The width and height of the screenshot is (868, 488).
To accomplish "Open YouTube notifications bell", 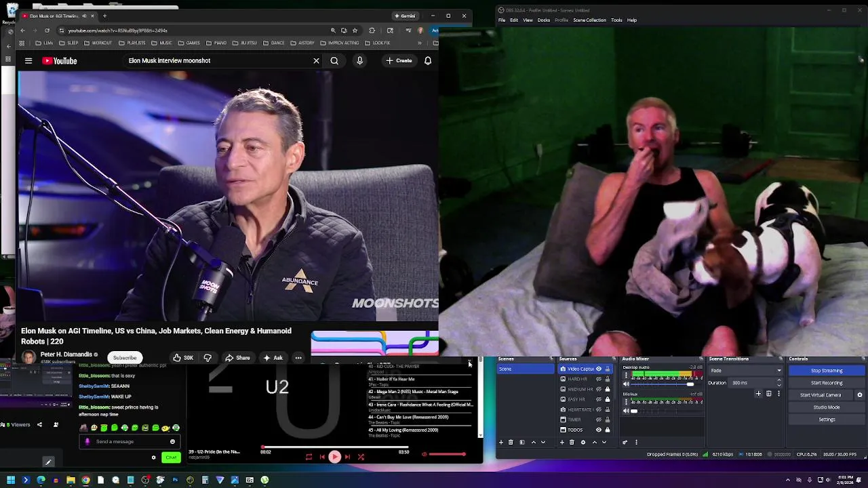I will coord(428,60).
